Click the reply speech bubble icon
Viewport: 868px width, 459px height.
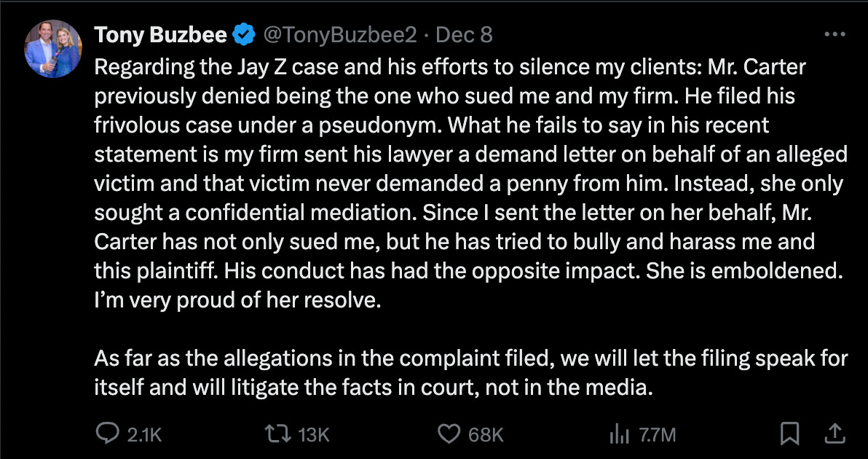(107, 434)
